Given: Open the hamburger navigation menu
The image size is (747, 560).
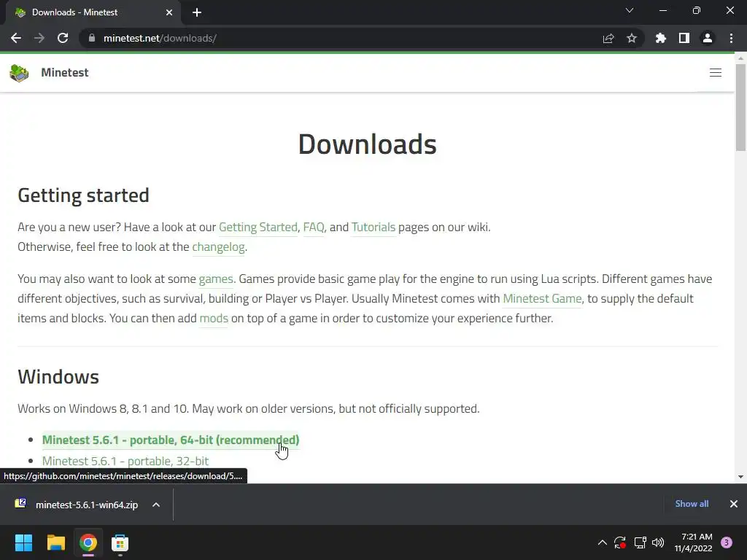Looking at the screenshot, I should pos(716,72).
